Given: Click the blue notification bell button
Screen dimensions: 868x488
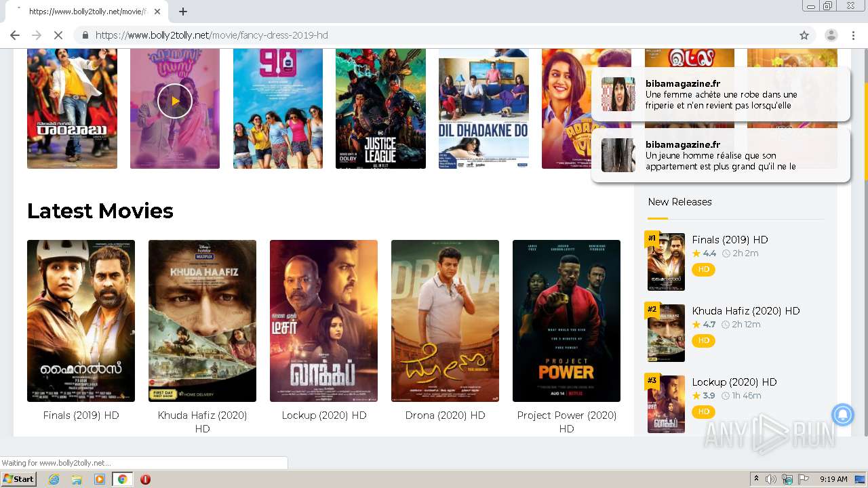Looking at the screenshot, I should point(842,414).
